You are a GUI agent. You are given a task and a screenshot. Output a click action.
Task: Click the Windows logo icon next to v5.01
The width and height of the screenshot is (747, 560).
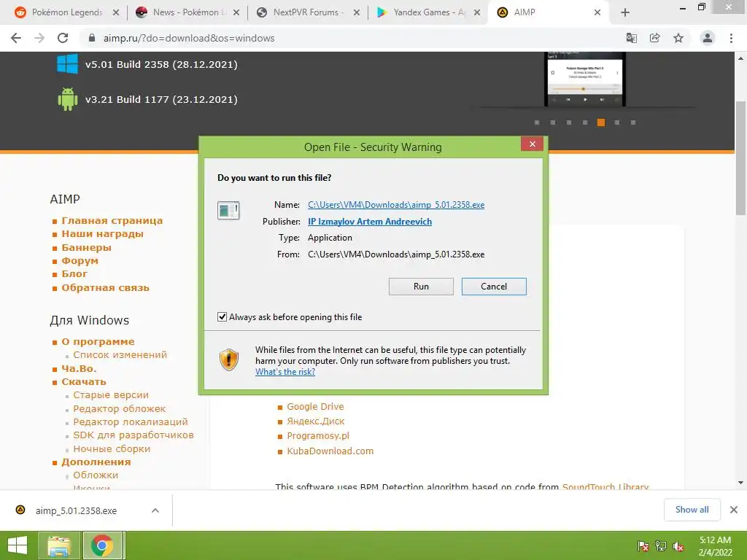[67, 64]
